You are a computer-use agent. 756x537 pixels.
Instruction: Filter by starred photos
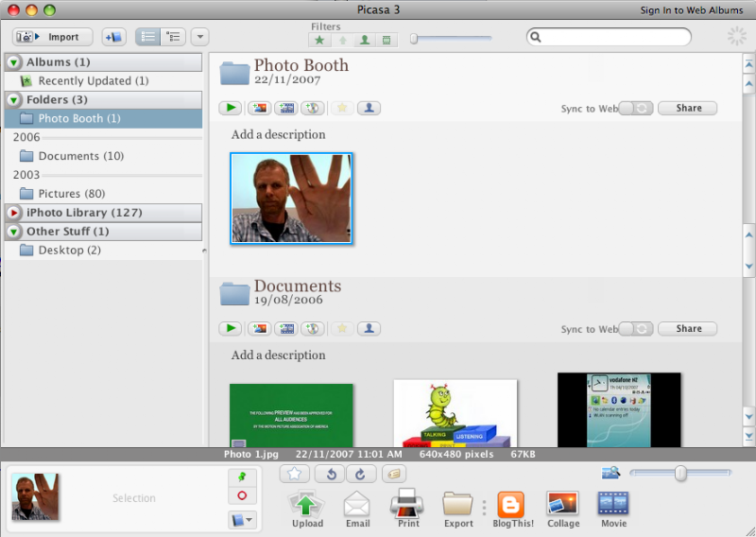319,40
